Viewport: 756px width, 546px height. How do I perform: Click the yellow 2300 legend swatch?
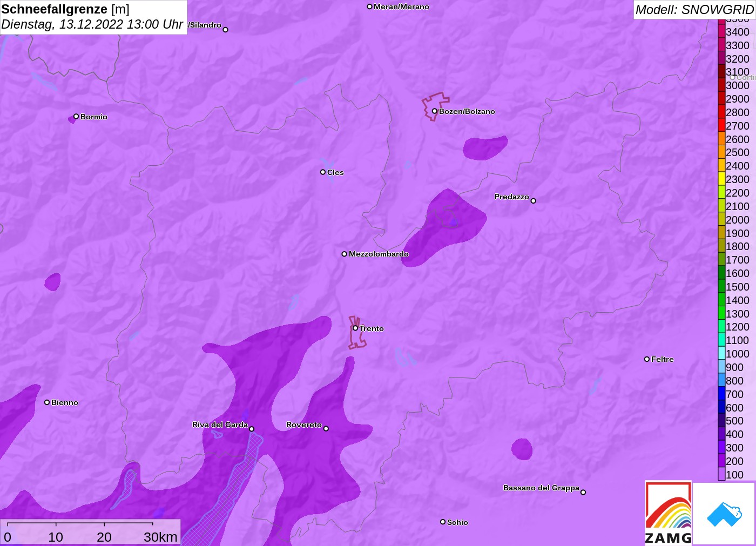point(721,179)
